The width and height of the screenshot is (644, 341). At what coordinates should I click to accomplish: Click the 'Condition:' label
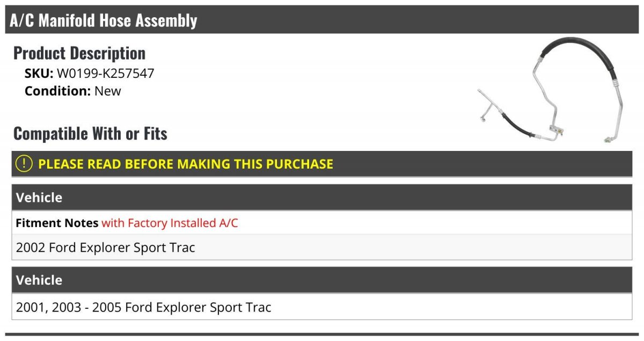(58, 91)
